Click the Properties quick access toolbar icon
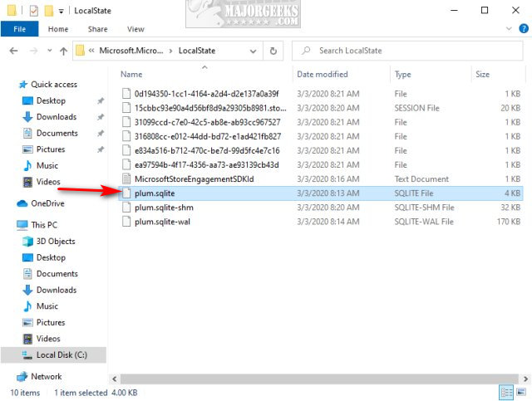Screen dimensions: 532x401 point(34,11)
